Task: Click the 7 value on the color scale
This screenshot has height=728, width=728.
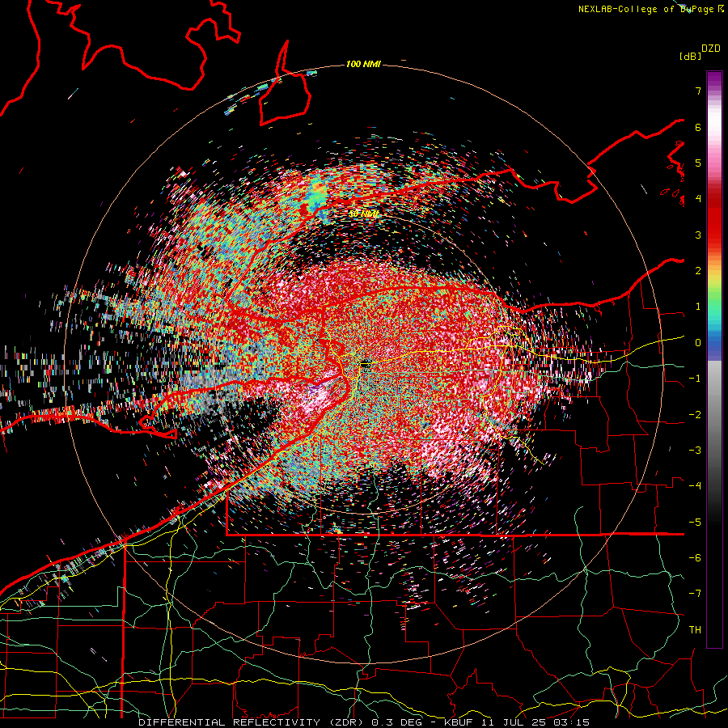Action: click(x=698, y=91)
